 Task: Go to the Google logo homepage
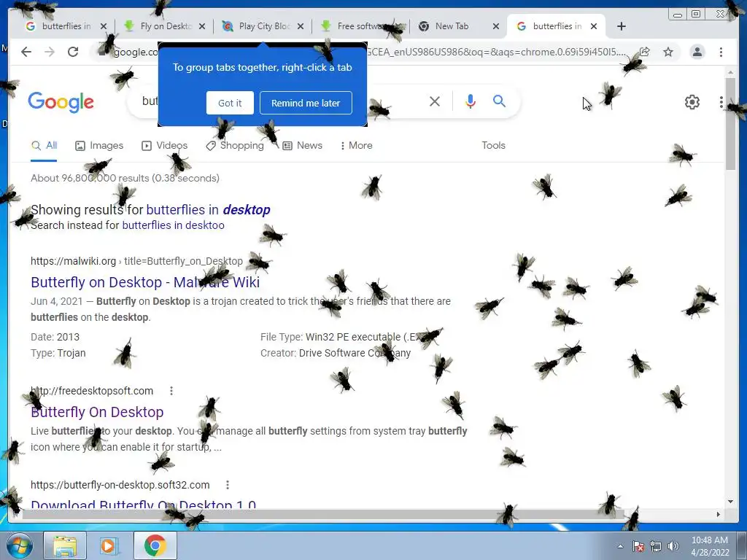click(x=61, y=102)
